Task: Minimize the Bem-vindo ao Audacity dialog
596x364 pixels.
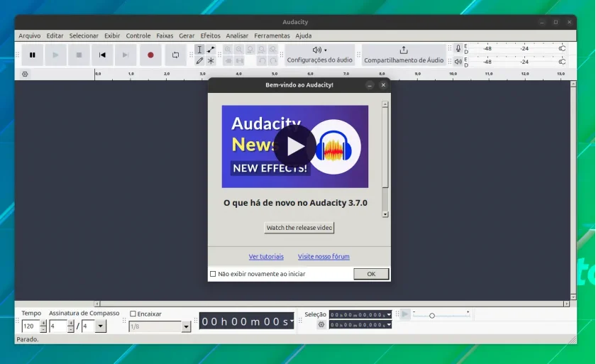Action: coord(370,85)
